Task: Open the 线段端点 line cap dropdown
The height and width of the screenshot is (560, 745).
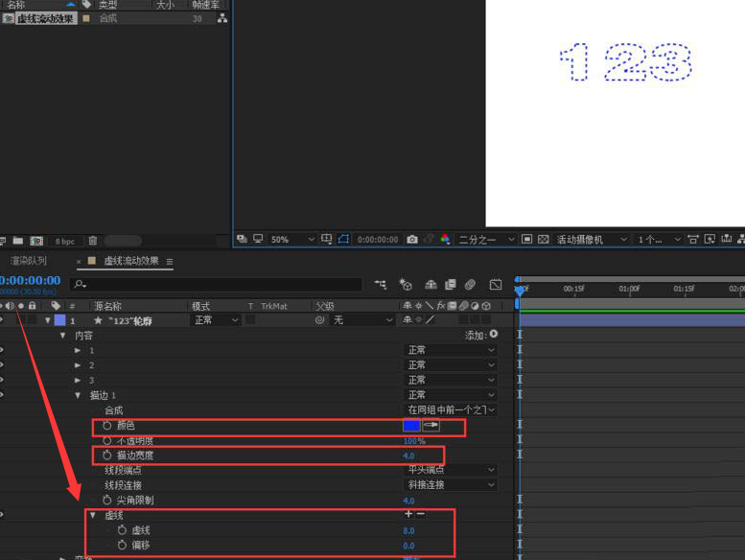Action: [x=451, y=470]
